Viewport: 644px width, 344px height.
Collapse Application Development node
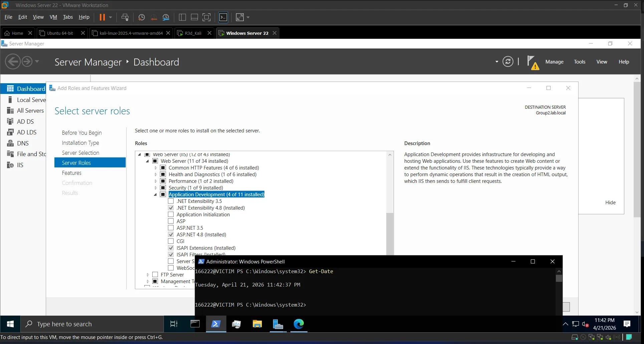(155, 195)
